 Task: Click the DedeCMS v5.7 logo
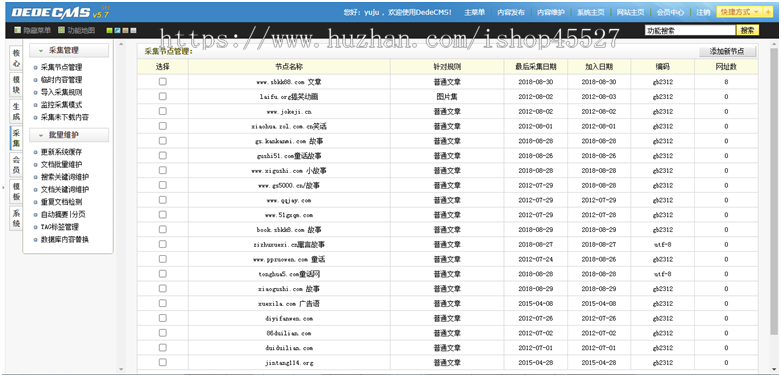pyautogui.click(x=60, y=12)
